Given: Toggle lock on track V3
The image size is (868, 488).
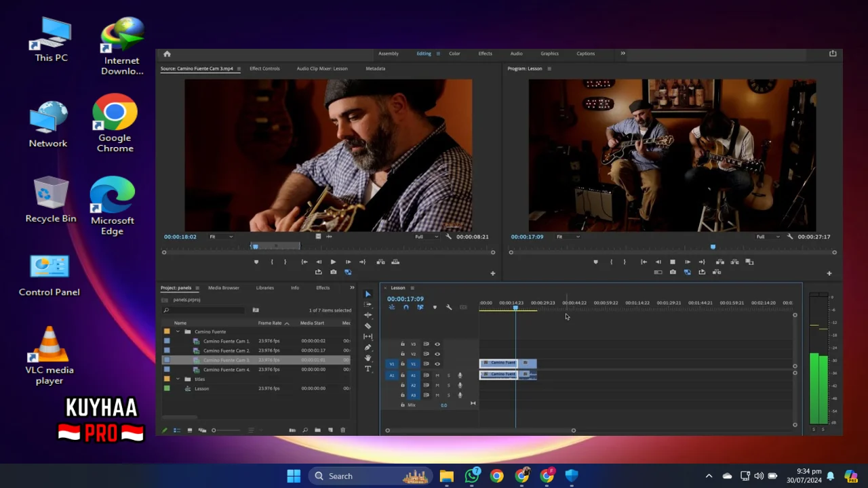Looking at the screenshot, I should pos(402,344).
